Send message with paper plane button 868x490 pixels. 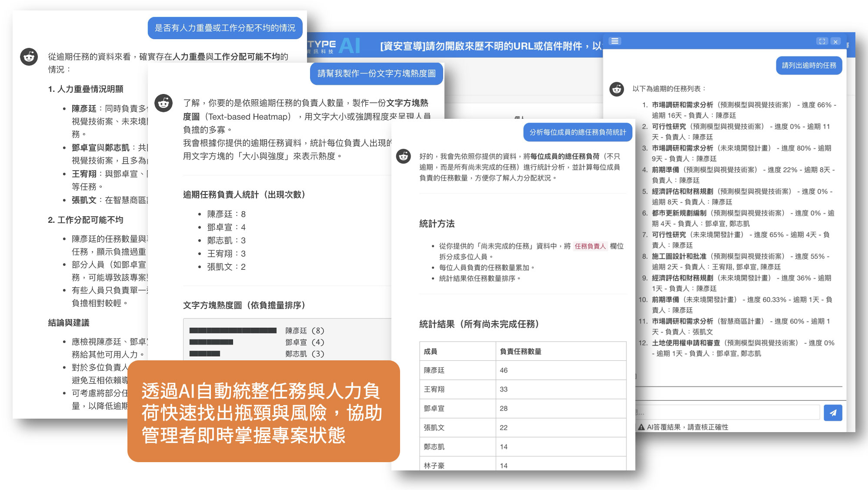tap(833, 413)
